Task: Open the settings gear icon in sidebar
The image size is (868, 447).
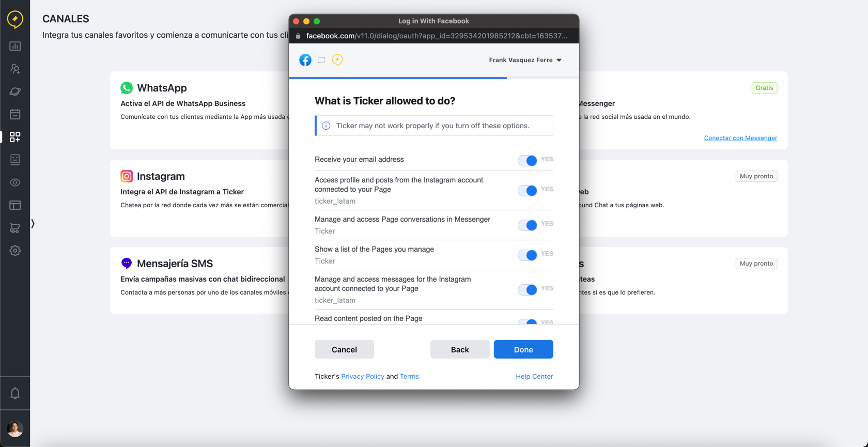Action: coord(15,251)
